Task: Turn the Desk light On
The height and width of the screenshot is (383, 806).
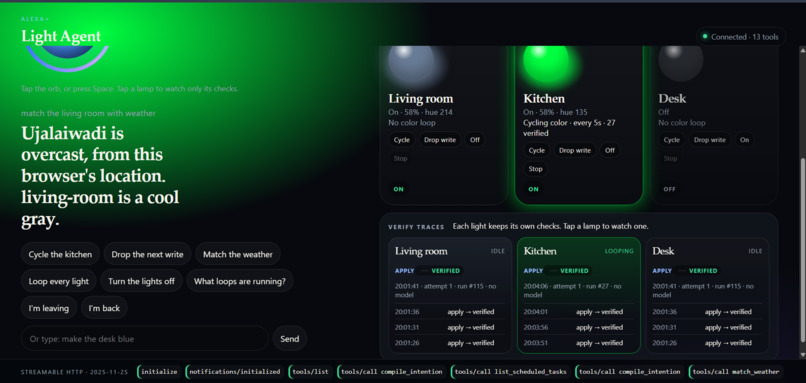Action: pyautogui.click(x=744, y=140)
